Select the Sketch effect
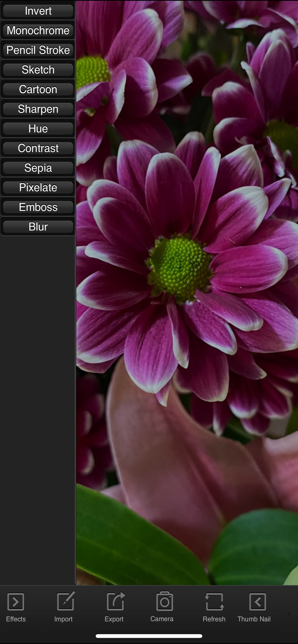 [38, 70]
